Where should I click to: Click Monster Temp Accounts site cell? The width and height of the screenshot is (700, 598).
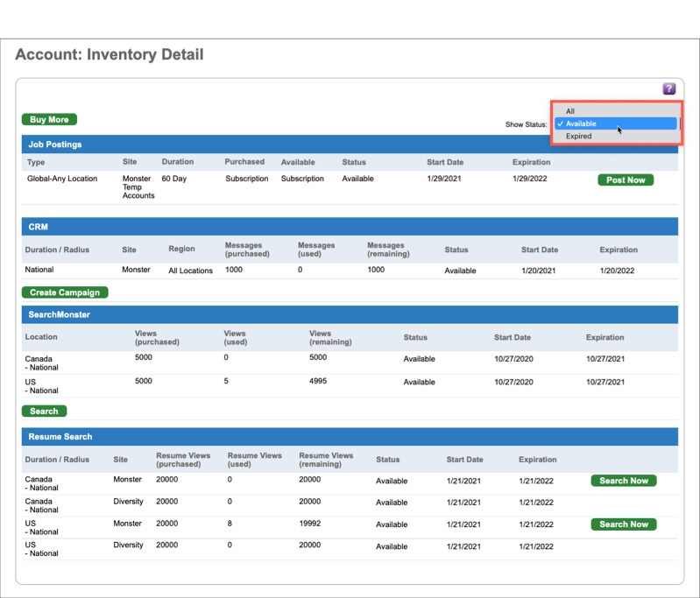138,187
